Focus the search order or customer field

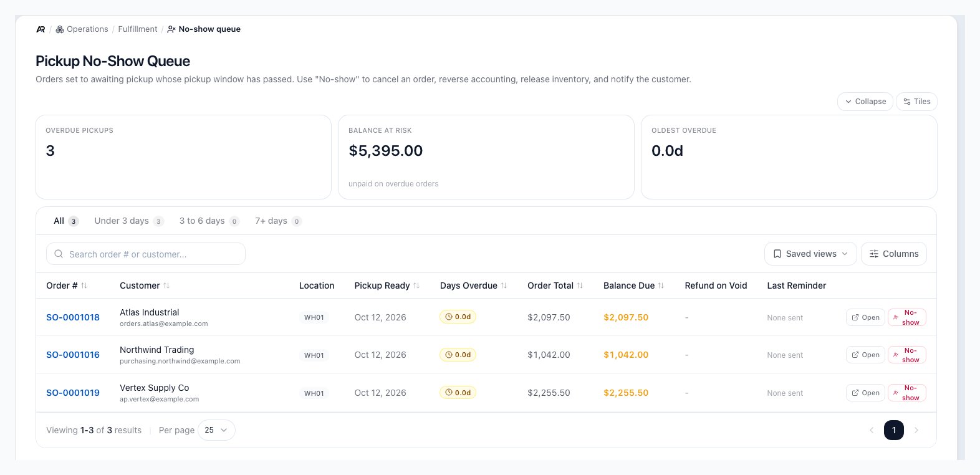click(146, 254)
